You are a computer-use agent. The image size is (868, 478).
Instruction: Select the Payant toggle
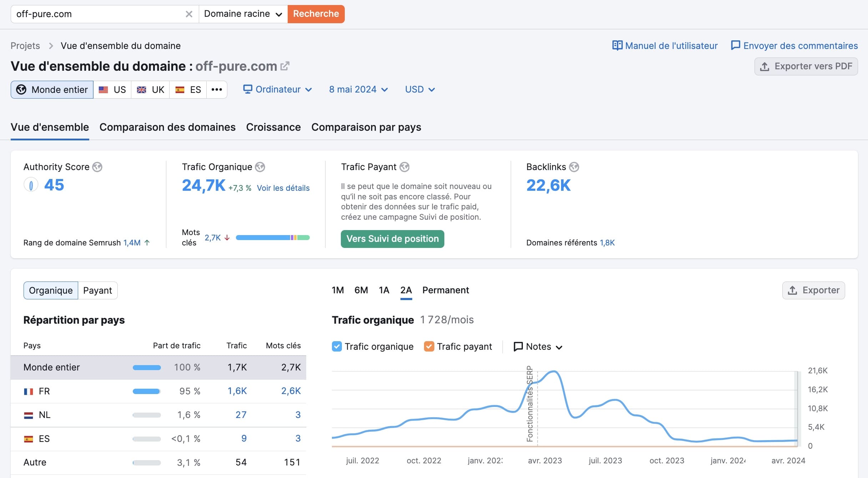(x=97, y=290)
